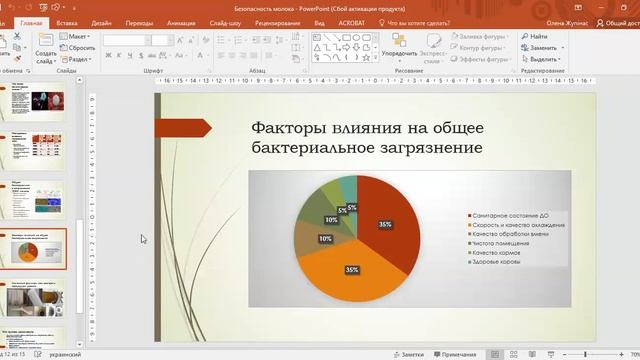Toggle the Заметки notes pane

click(x=409, y=354)
